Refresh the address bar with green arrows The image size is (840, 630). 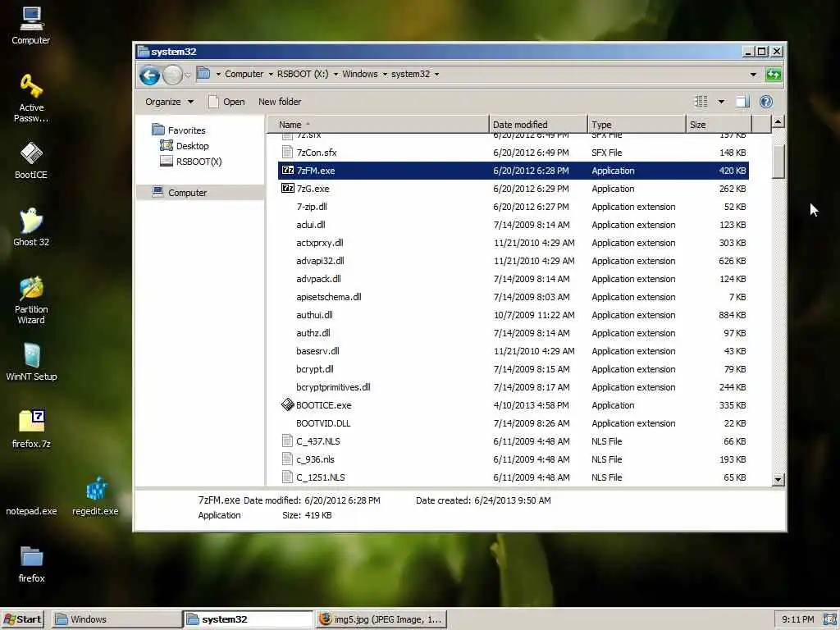click(774, 75)
